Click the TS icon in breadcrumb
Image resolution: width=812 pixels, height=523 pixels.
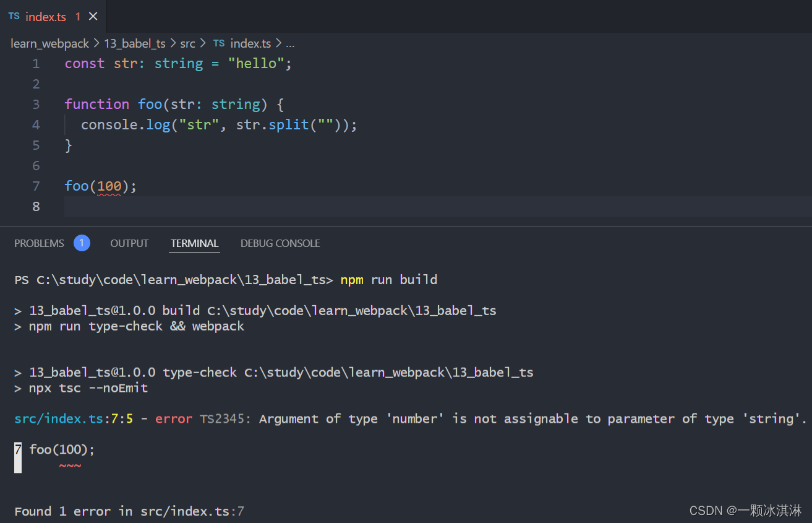[219, 43]
